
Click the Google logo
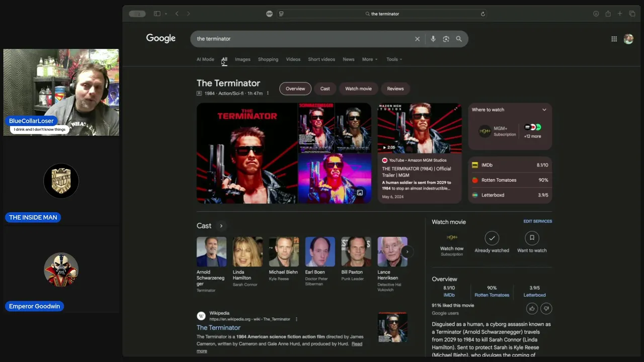point(160,38)
